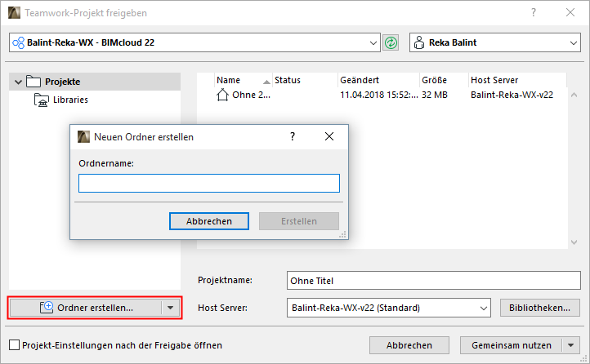Click the house icon of Ohne 2... project
The width and height of the screenshot is (590, 364).
click(x=222, y=95)
